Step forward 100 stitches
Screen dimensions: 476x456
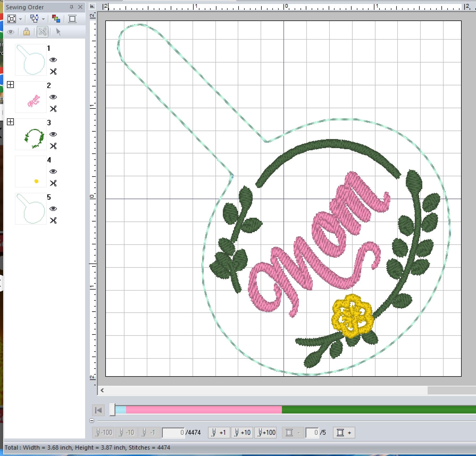point(265,433)
